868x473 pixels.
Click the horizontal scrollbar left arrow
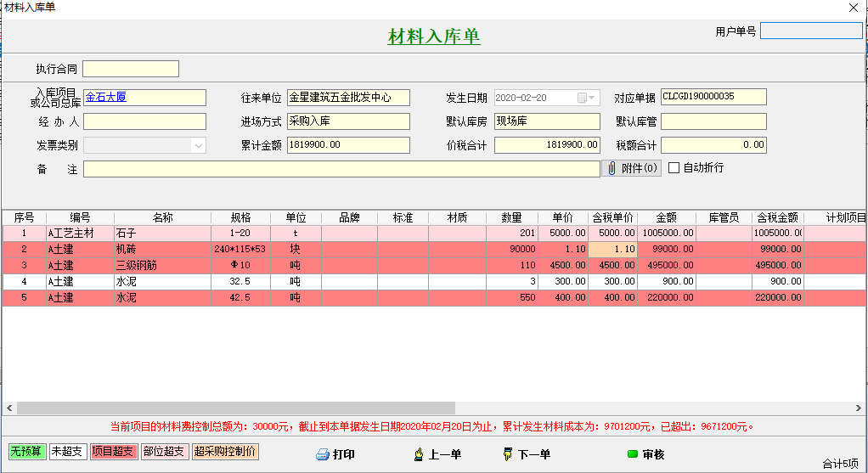(x=9, y=408)
